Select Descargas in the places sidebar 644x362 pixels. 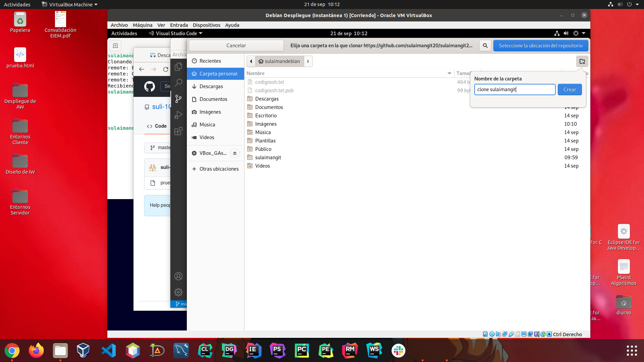(x=211, y=86)
